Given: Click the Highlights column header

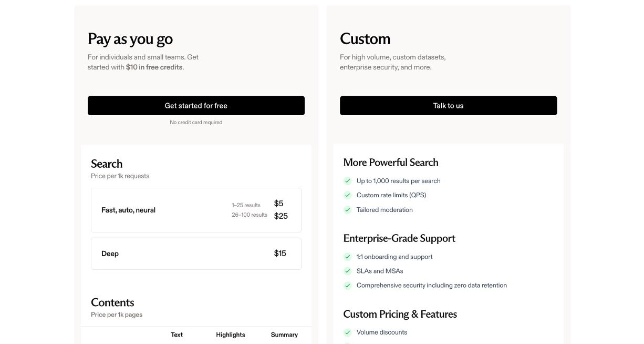Looking at the screenshot, I should (x=231, y=335).
